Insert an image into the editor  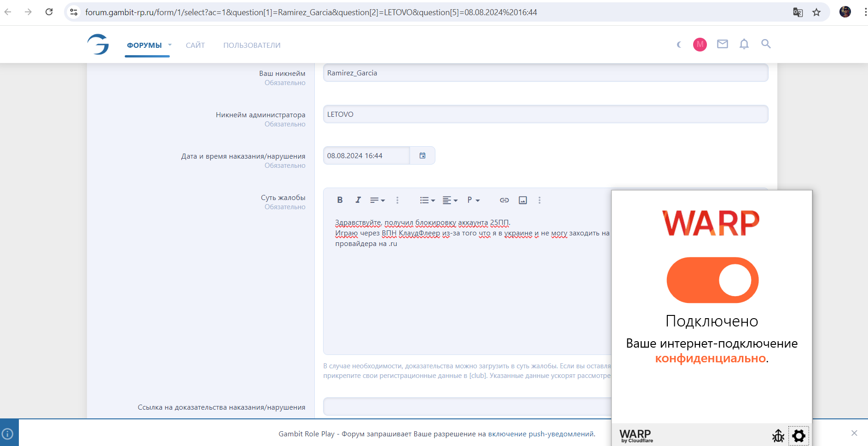523,200
